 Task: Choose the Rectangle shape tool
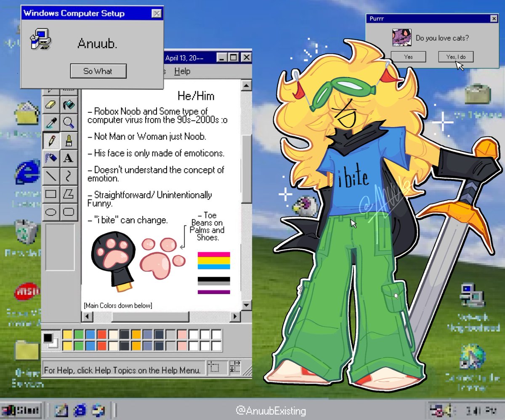click(51, 194)
